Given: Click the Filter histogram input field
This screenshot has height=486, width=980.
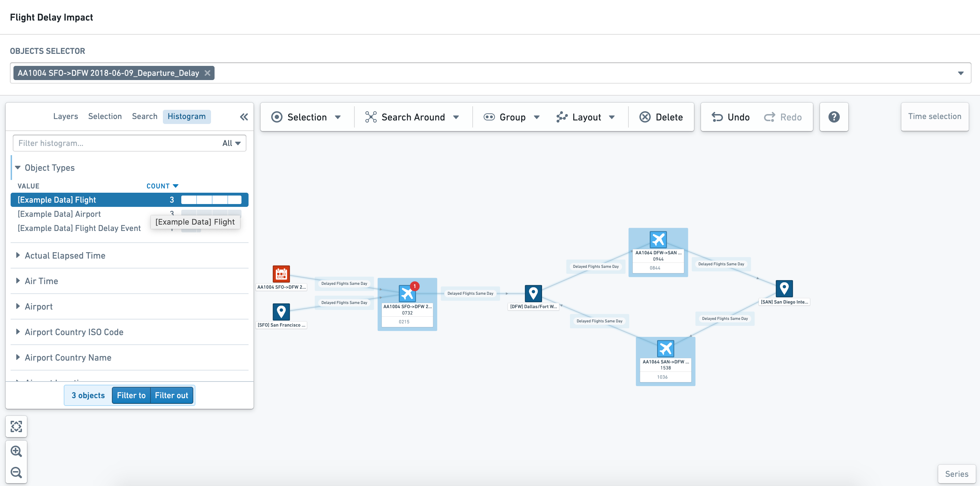Looking at the screenshot, I should 116,143.
